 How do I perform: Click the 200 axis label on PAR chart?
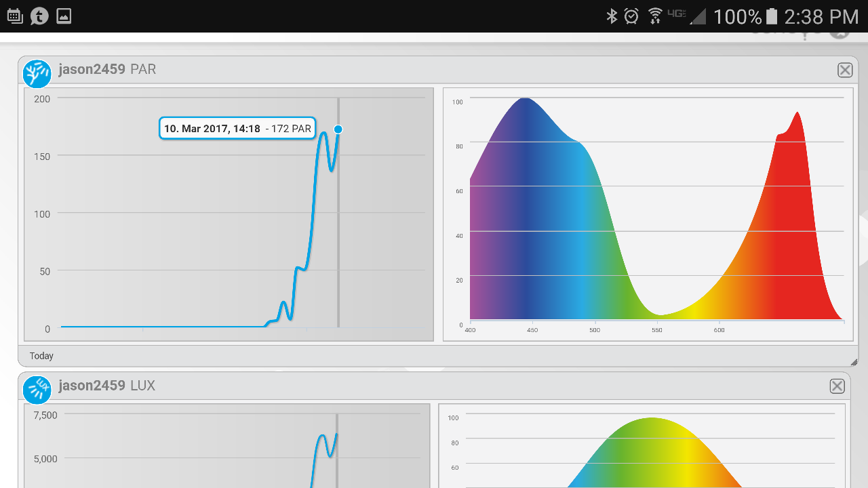[x=42, y=99]
